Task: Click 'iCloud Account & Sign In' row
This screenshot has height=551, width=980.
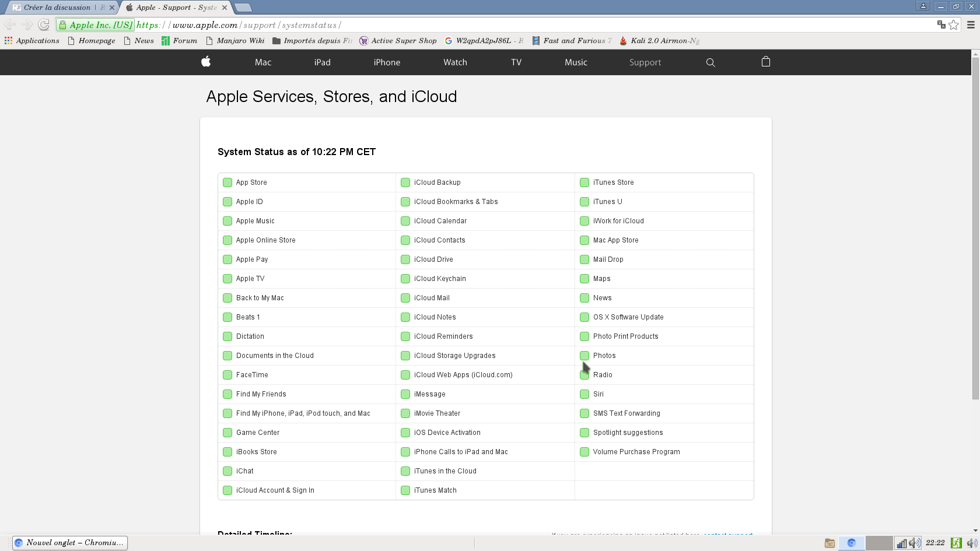Action: pyautogui.click(x=307, y=490)
